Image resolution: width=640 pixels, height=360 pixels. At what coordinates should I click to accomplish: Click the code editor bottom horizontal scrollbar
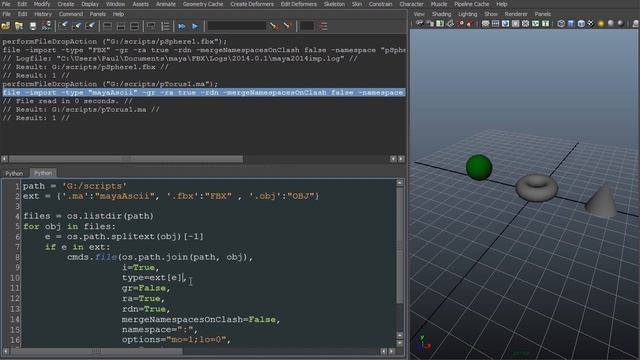click(97, 351)
